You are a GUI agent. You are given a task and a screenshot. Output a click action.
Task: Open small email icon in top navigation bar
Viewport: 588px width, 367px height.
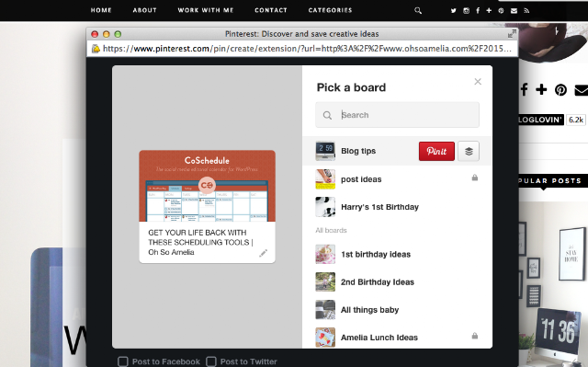[514, 10]
